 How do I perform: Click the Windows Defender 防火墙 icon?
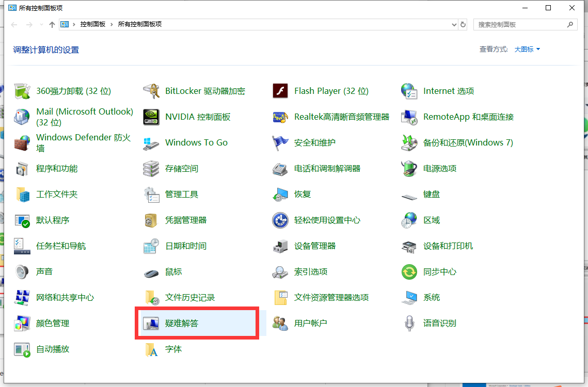coord(22,143)
